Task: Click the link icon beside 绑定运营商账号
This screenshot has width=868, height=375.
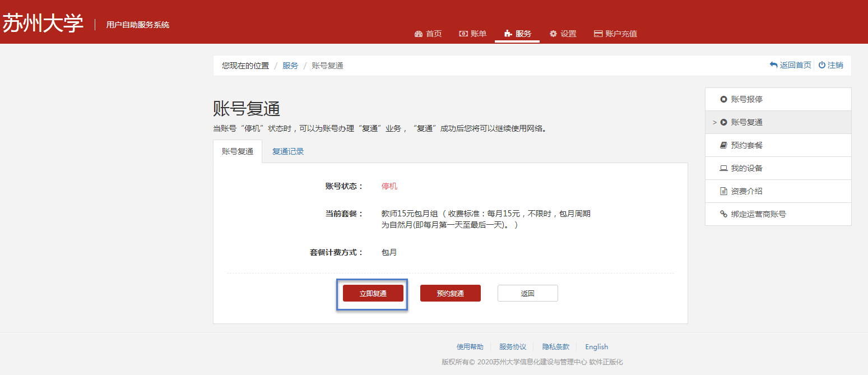Action: [x=723, y=214]
